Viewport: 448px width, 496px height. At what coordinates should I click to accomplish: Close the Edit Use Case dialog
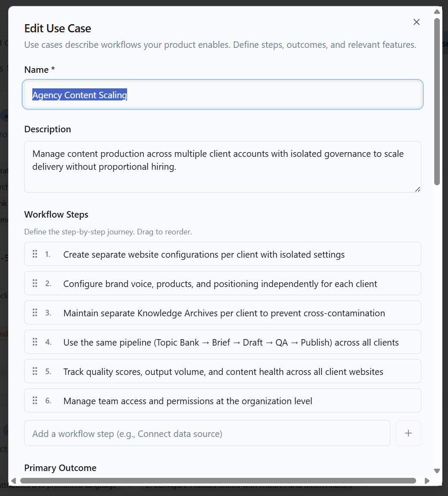[416, 22]
